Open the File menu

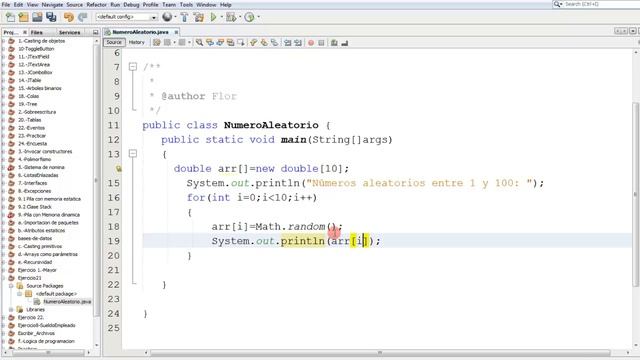pyautogui.click(x=6, y=5)
